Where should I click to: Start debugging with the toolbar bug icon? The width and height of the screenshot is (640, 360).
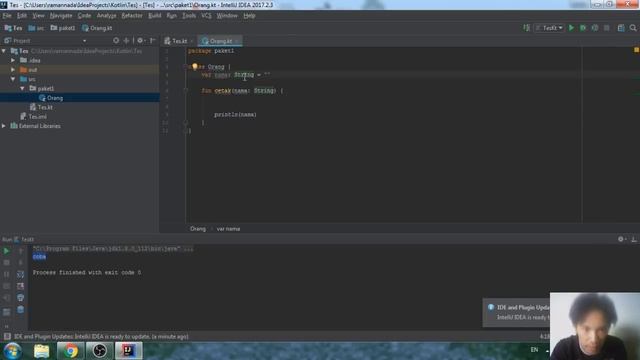[583, 28]
